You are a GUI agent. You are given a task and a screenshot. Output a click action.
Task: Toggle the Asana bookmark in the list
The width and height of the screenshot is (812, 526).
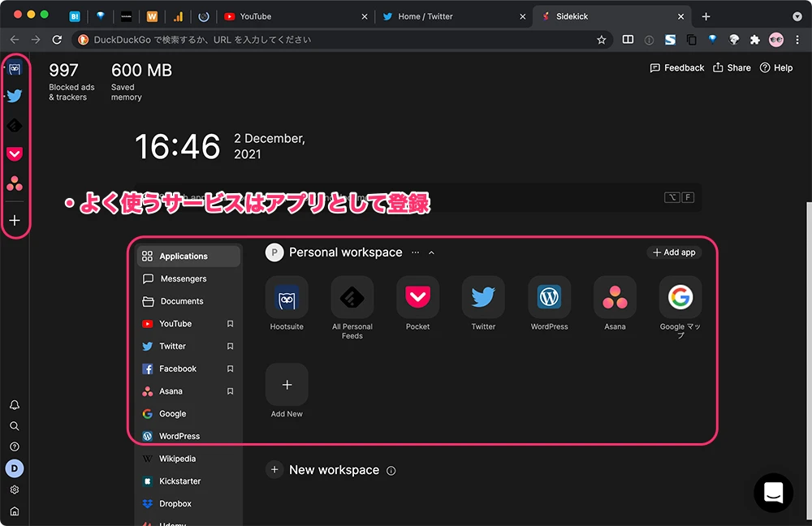[230, 391]
